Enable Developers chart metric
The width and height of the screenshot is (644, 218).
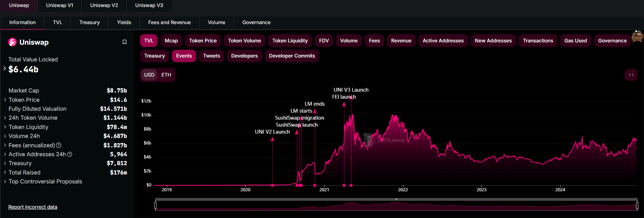(244, 56)
